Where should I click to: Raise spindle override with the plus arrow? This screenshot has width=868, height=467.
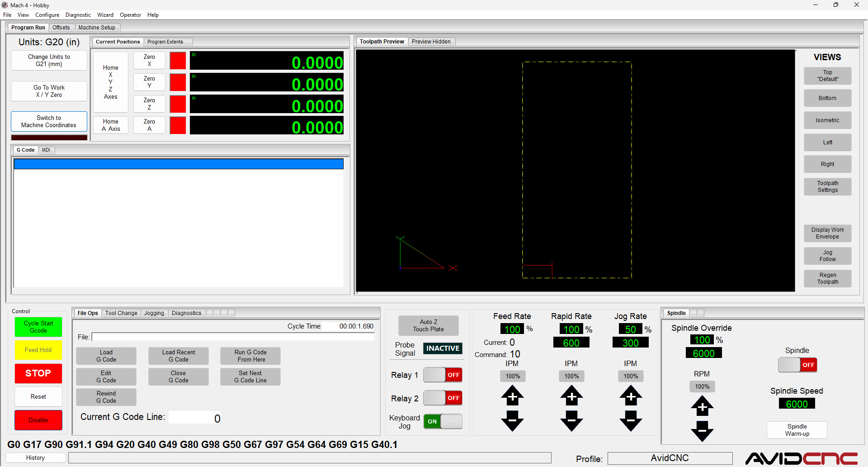coord(702,406)
